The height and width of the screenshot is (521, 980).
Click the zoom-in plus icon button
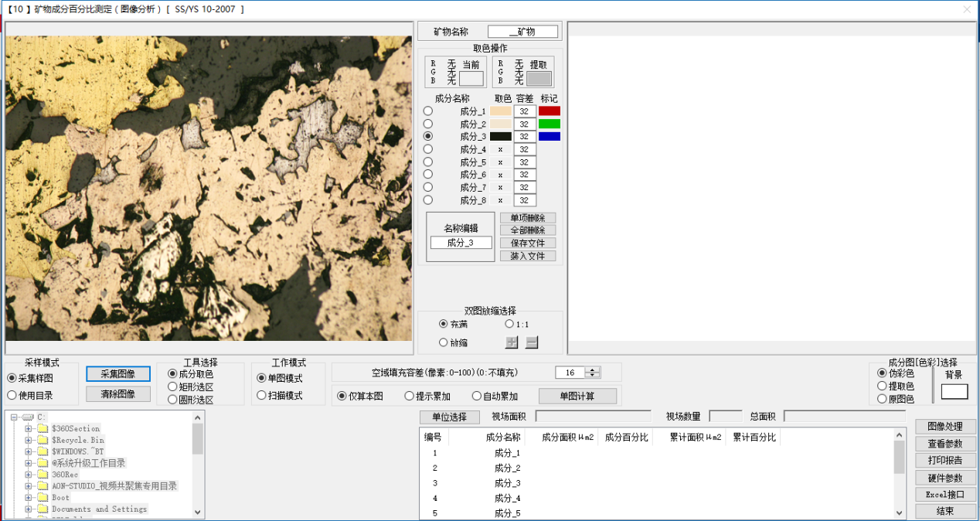(512, 342)
